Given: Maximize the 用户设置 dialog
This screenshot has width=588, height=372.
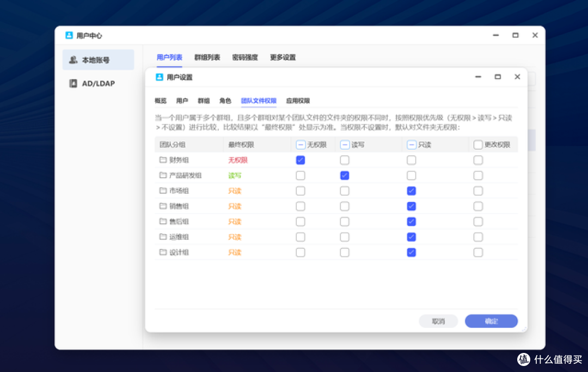Looking at the screenshot, I should [498, 77].
